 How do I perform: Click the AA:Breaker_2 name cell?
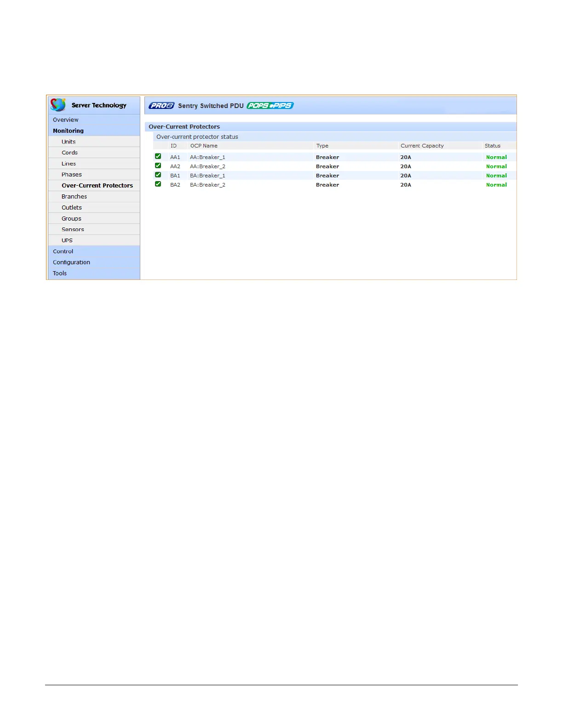[207, 166]
